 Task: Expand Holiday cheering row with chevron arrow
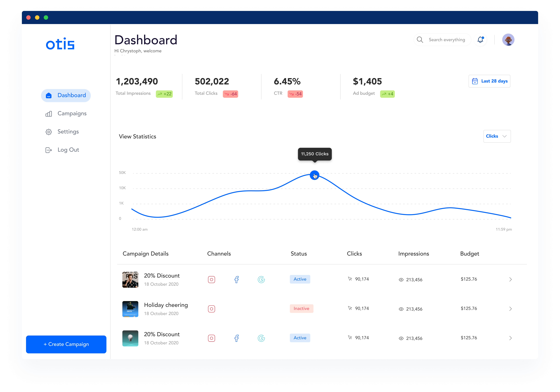pos(511,309)
